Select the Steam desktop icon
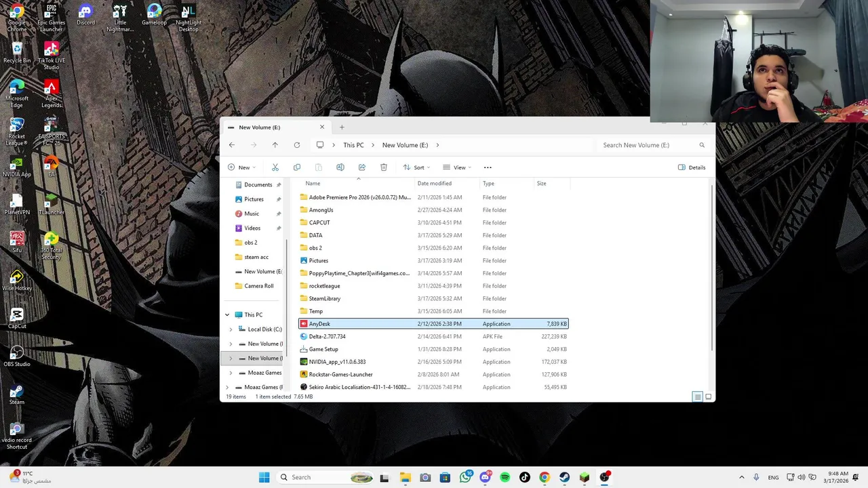The width and height of the screenshot is (868, 488). [17, 394]
